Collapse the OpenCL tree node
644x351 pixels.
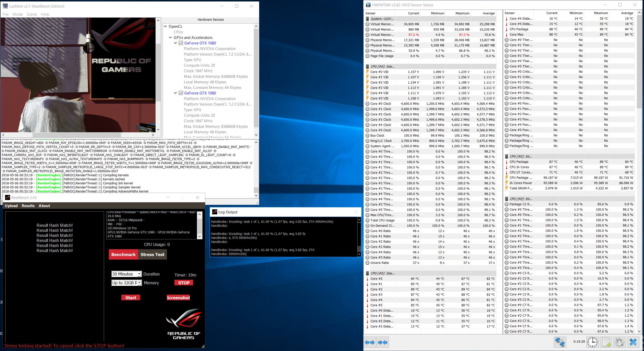coord(165,26)
